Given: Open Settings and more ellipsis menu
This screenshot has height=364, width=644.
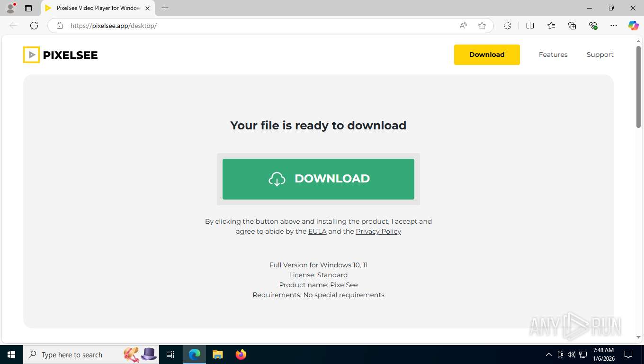Looking at the screenshot, I should (x=614, y=26).
